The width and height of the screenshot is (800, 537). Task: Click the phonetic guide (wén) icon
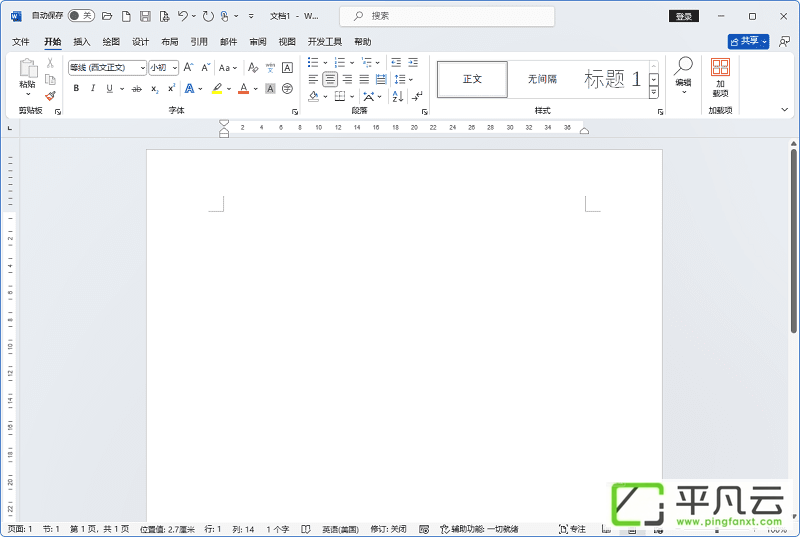tap(270, 67)
